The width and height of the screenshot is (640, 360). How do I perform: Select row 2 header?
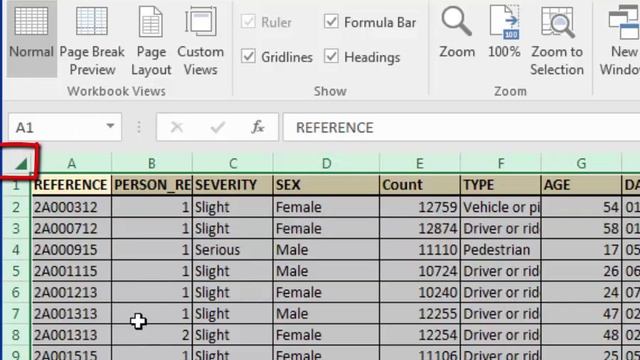[16, 207]
